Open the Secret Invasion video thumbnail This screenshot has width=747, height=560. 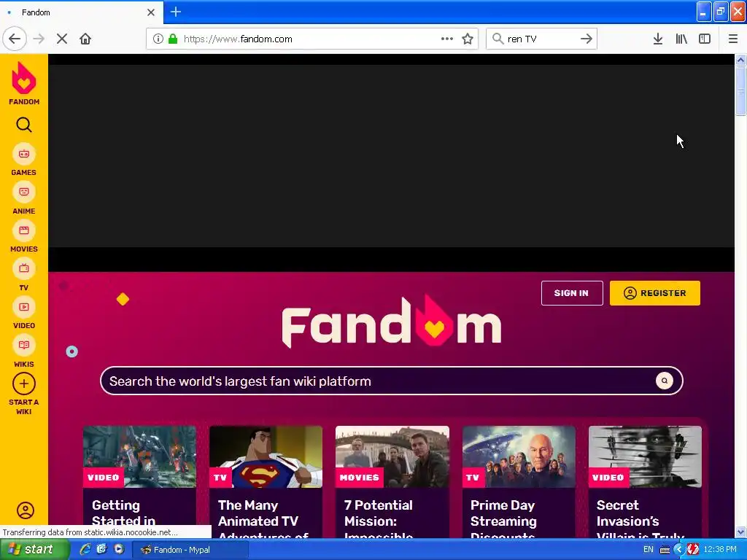[645, 456]
